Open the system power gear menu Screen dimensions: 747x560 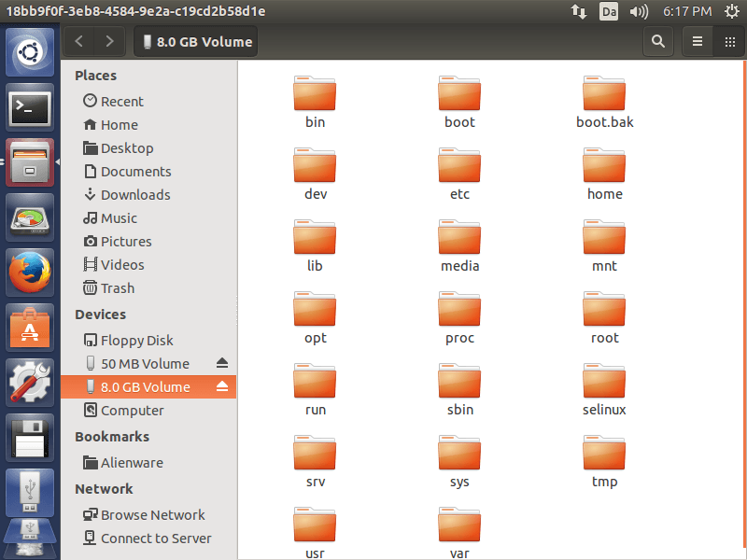click(731, 11)
